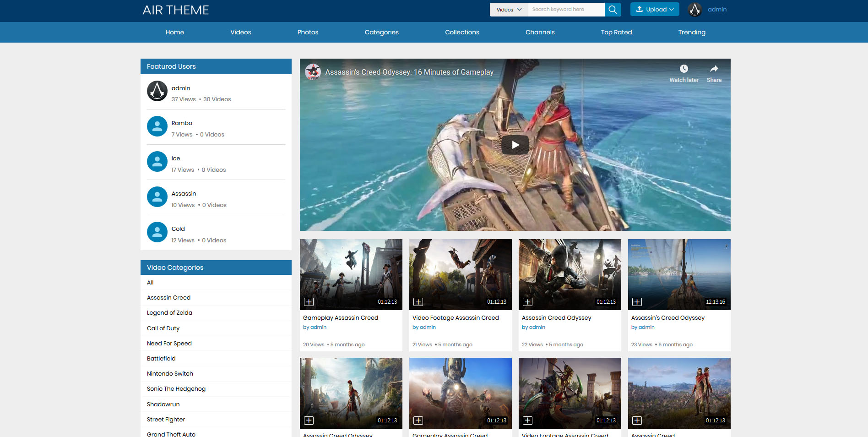Click plus icon on Assassin's Creed Odyssey (23 Views) thumbnail
This screenshot has height=437, width=868.
pos(637,302)
